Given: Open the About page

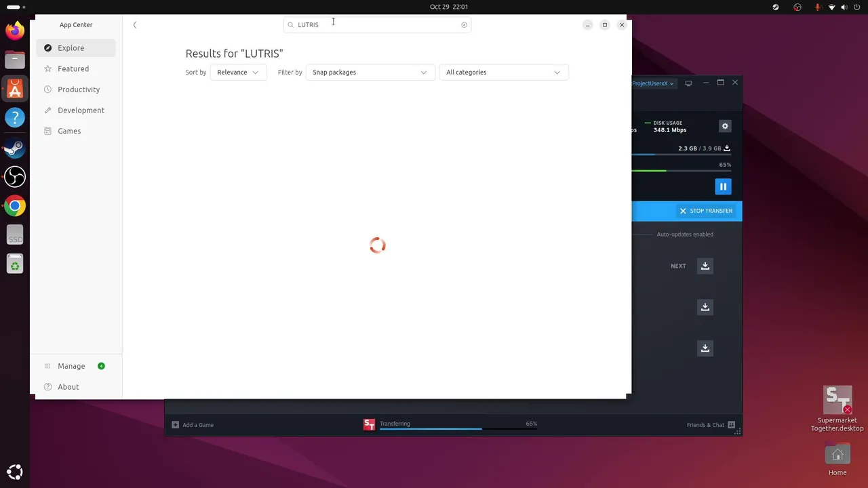Looking at the screenshot, I should (76, 387).
